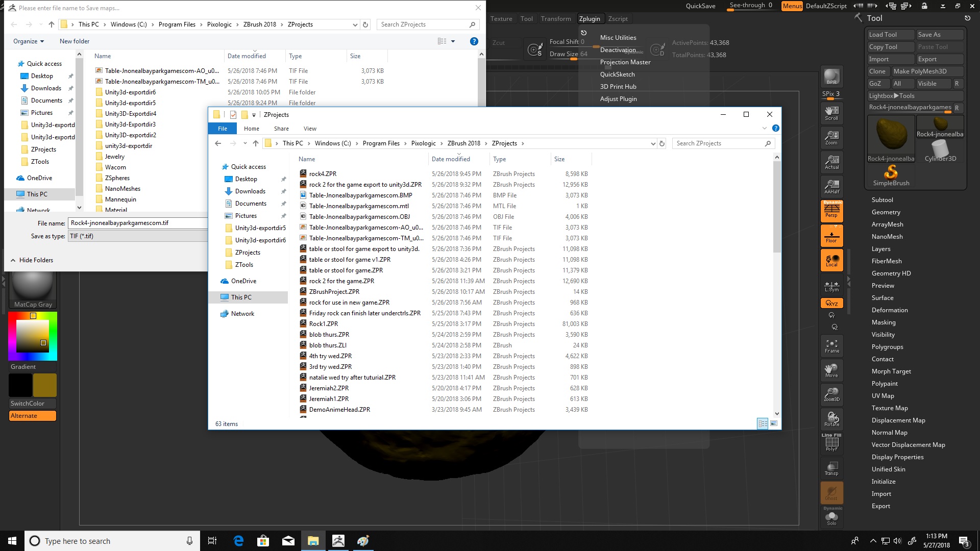
Task: Open recent locations dropdown in explorer
Action: click(x=245, y=143)
